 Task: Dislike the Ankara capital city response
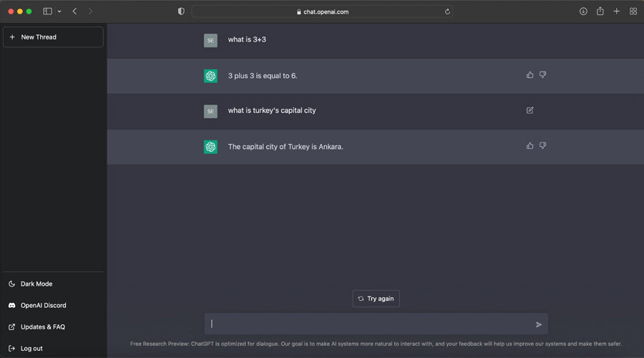click(x=542, y=145)
